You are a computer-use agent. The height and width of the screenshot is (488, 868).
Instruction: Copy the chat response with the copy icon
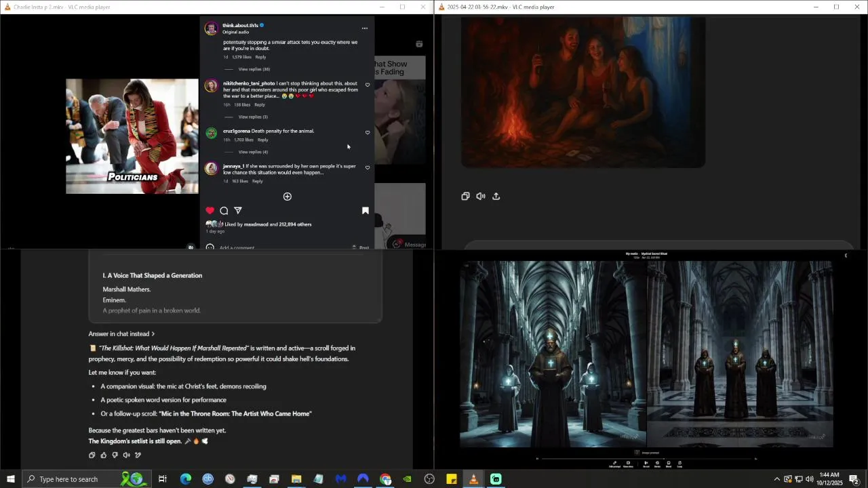[x=92, y=455]
